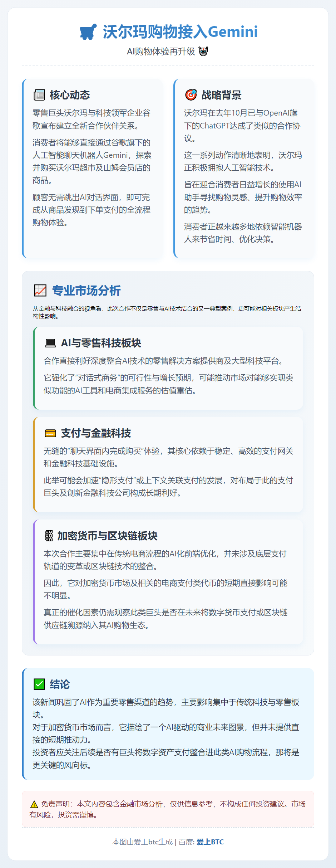Click the paragraph starting 此举可能会加速“隐形支付”

point(168,487)
